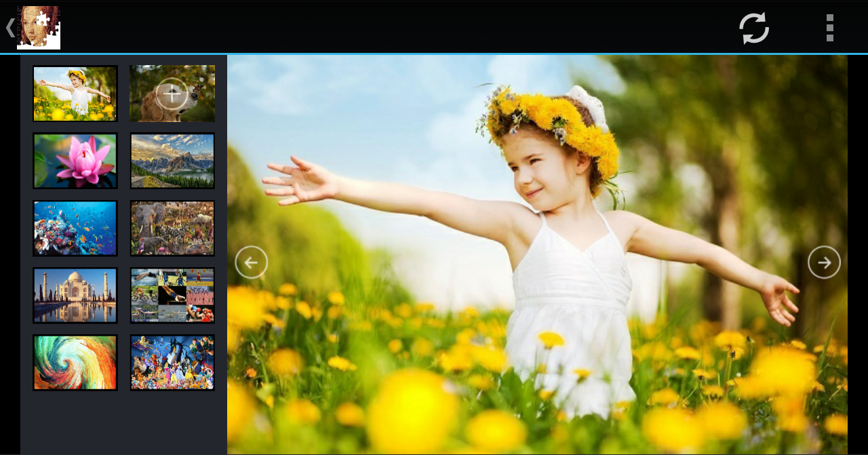Choose the mountain landscape thumbnail
Image resolution: width=868 pixels, height=455 pixels.
[x=172, y=161]
